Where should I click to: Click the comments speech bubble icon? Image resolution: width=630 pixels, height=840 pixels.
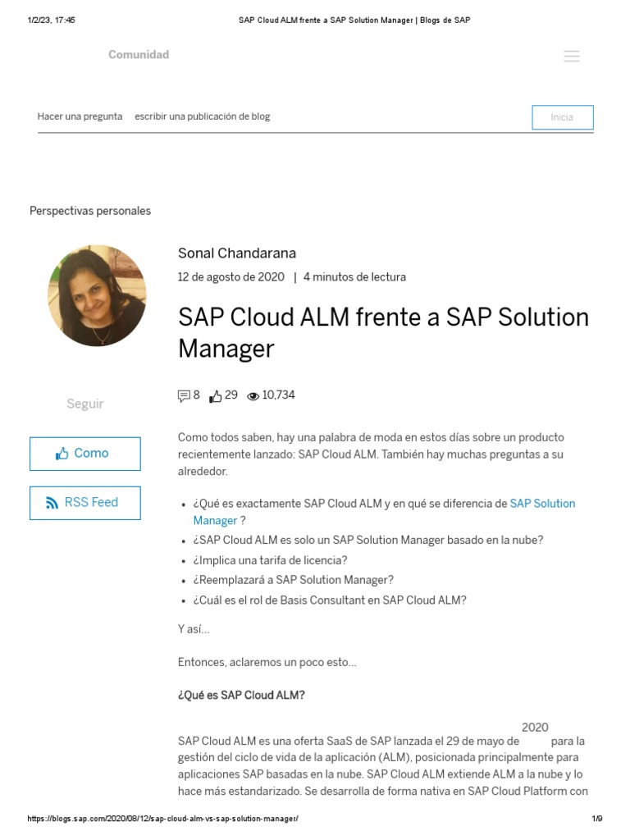coord(184,396)
